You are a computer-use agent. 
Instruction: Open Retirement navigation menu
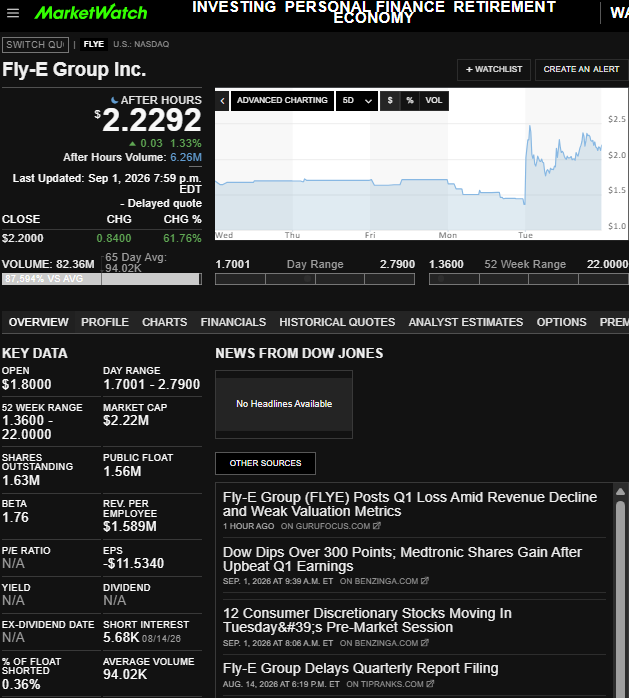505,7
